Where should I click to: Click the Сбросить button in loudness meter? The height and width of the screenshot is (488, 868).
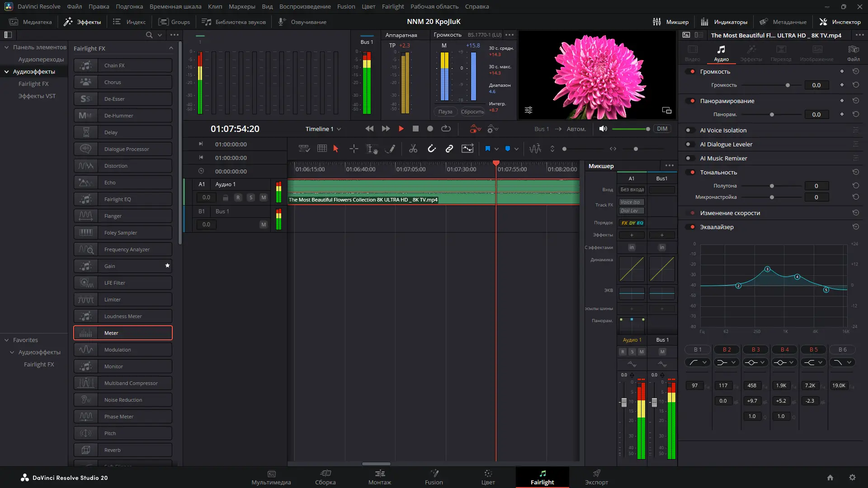point(472,112)
